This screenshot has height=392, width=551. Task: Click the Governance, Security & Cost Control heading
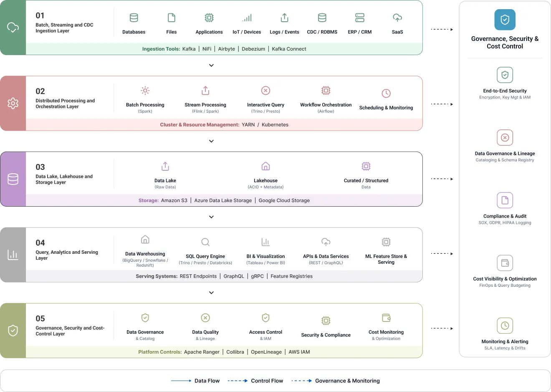pos(505,43)
